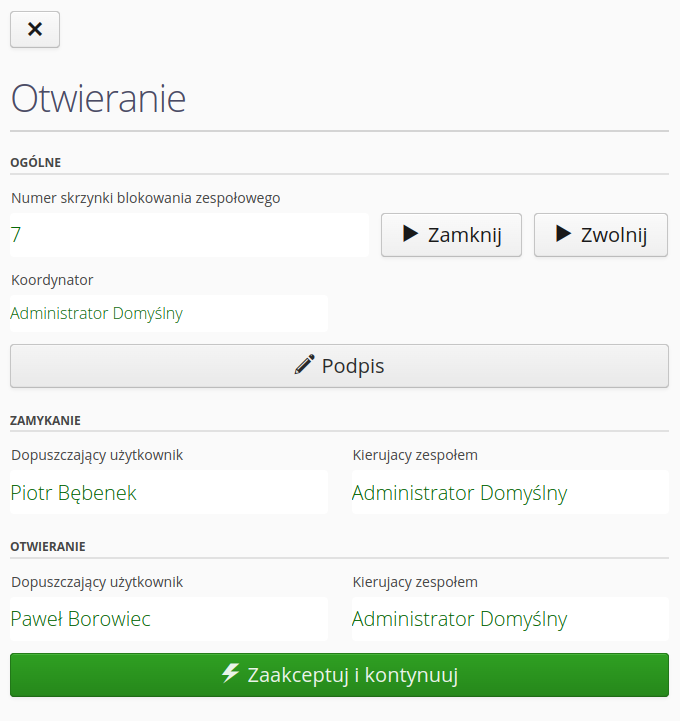Click the ZAMYKANIE section header
680x721 pixels.
[x=45, y=420]
